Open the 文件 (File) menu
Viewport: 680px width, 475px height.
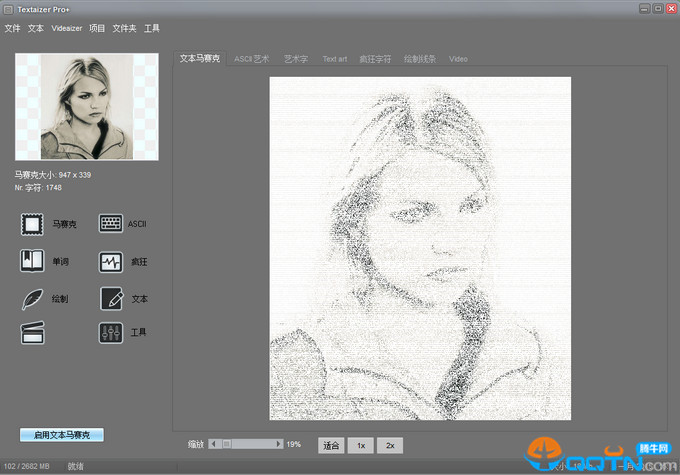(x=12, y=29)
